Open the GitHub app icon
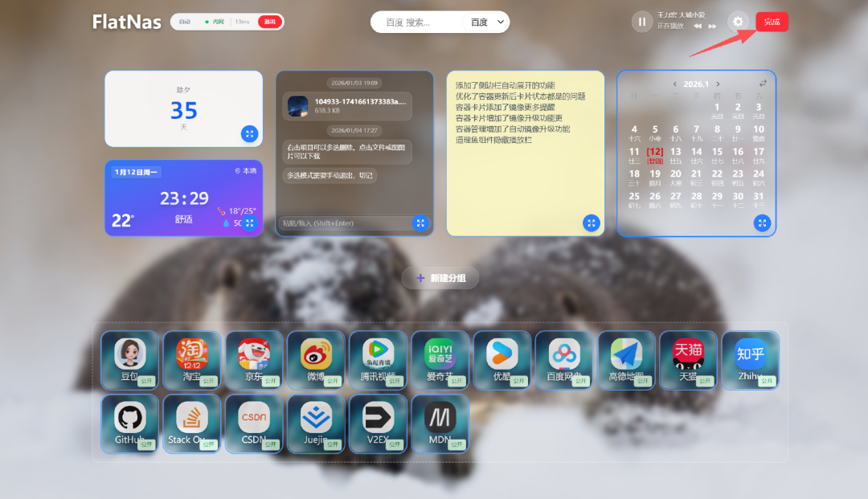Viewport: 868px width, 499px height. click(129, 423)
